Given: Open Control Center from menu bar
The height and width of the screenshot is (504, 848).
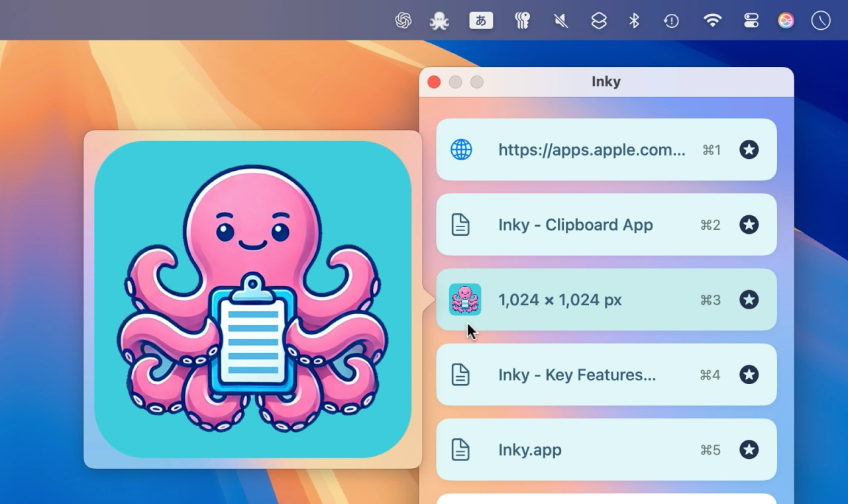Looking at the screenshot, I should tap(751, 21).
